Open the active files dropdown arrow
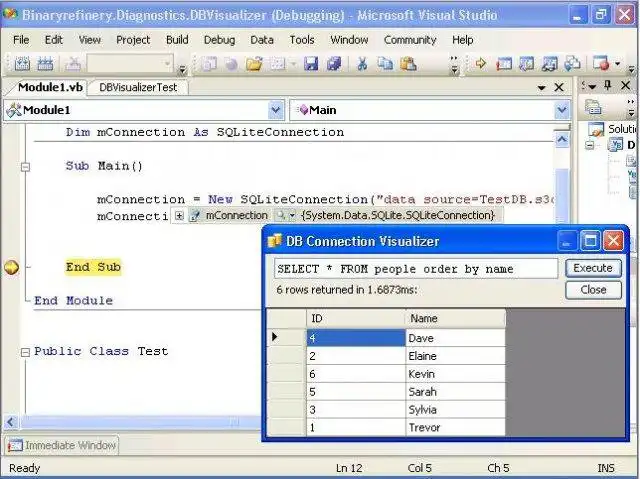Image resolution: width=640 pixels, height=479 pixels. pos(542,87)
